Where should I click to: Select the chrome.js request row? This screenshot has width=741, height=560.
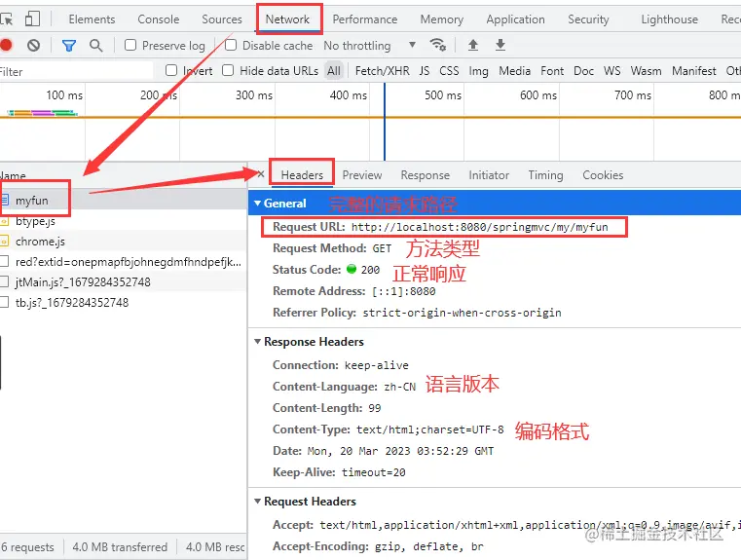click(124, 242)
